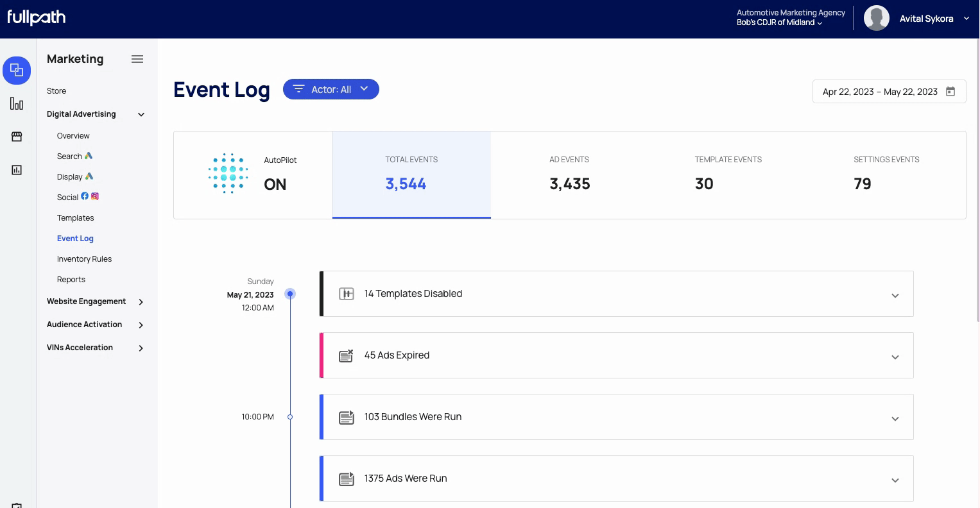Image resolution: width=980 pixels, height=508 pixels.
Task: Select the Ad Events tab
Action: (x=570, y=174)
